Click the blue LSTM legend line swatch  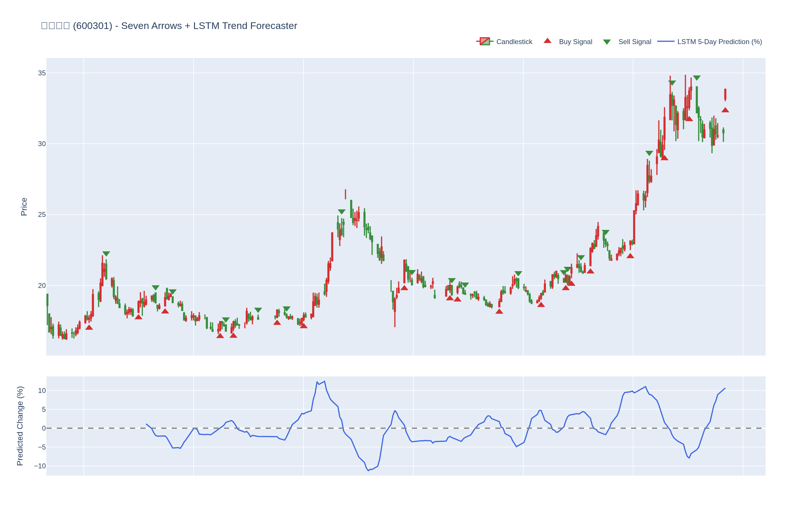click(666, 41)
